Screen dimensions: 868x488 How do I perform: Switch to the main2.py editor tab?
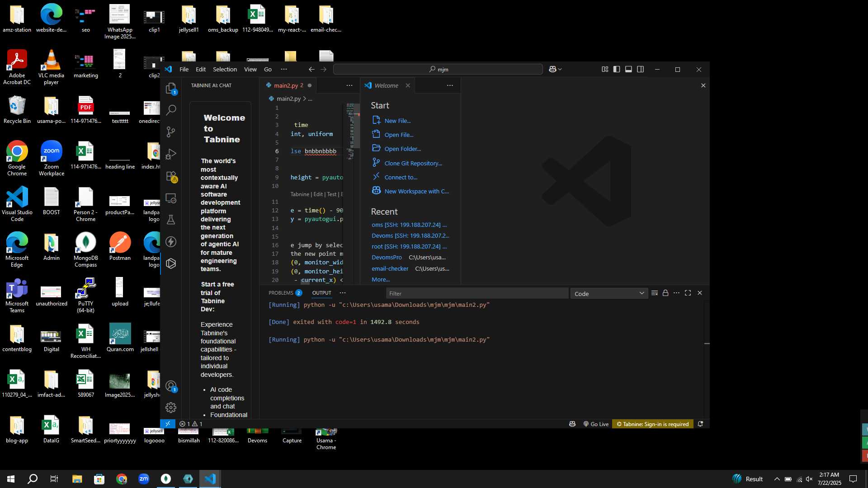[288, 85]
